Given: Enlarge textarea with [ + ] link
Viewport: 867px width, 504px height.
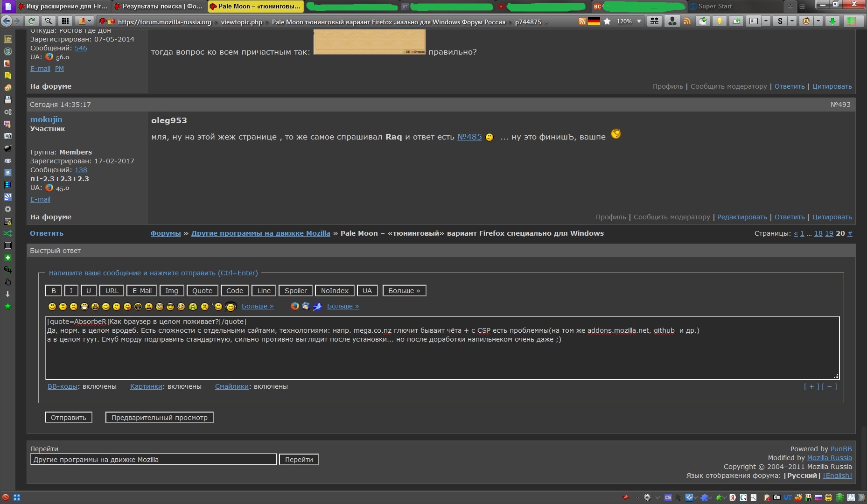Looking at the screenshot, I should click(811, 386).
